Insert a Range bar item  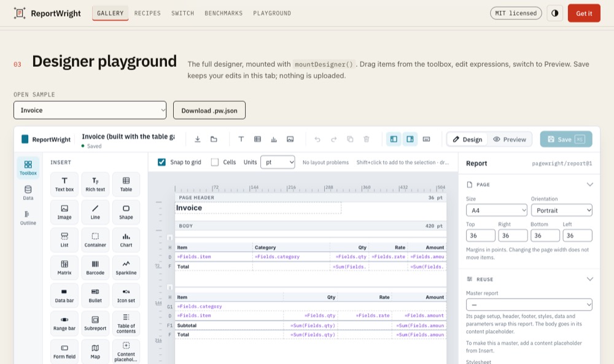[64, 323]
